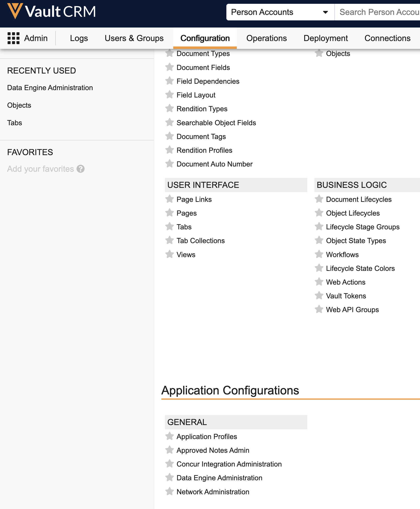
Task: Open recently used Data Engine Administration
Action: (x=50, y=88)
